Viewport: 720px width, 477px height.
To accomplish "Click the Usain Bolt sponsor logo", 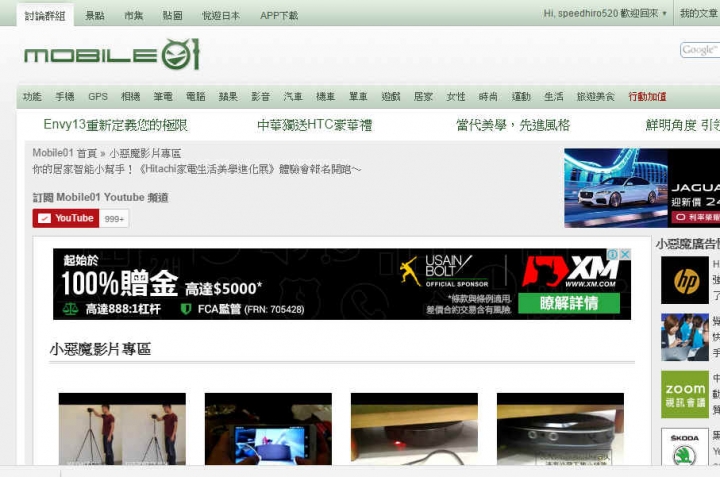I will [444, 271].
